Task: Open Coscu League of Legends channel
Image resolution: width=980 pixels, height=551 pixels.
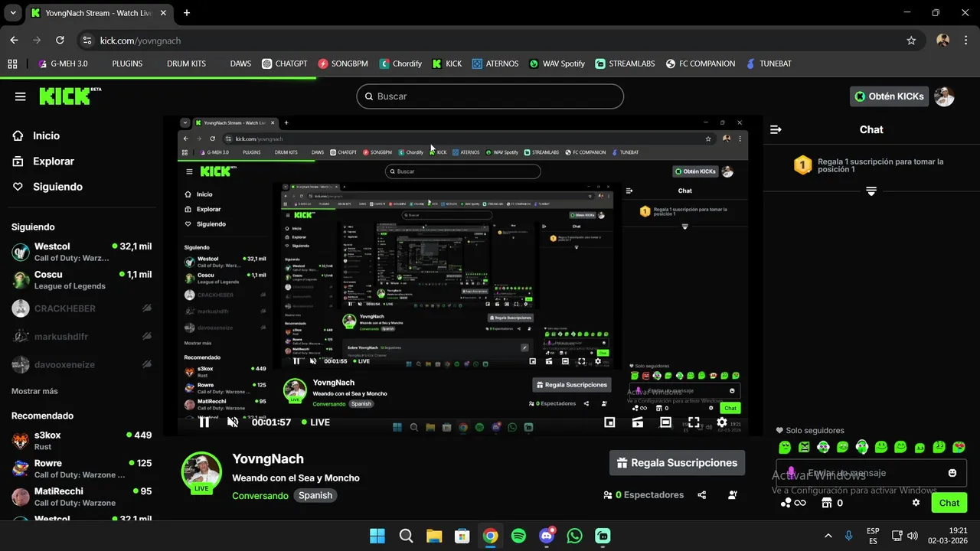Action: click(x=81, y=280)
